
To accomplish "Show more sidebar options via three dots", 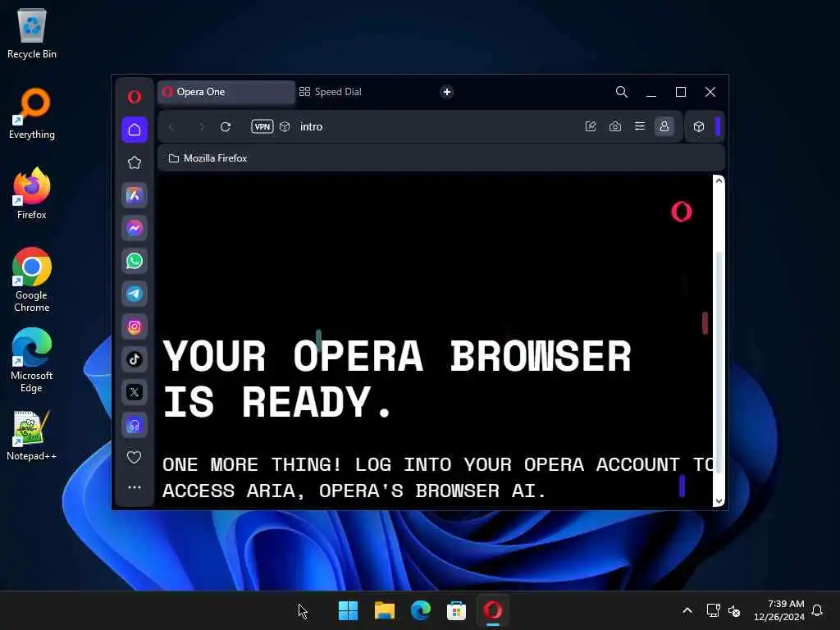I will (135, 487).
